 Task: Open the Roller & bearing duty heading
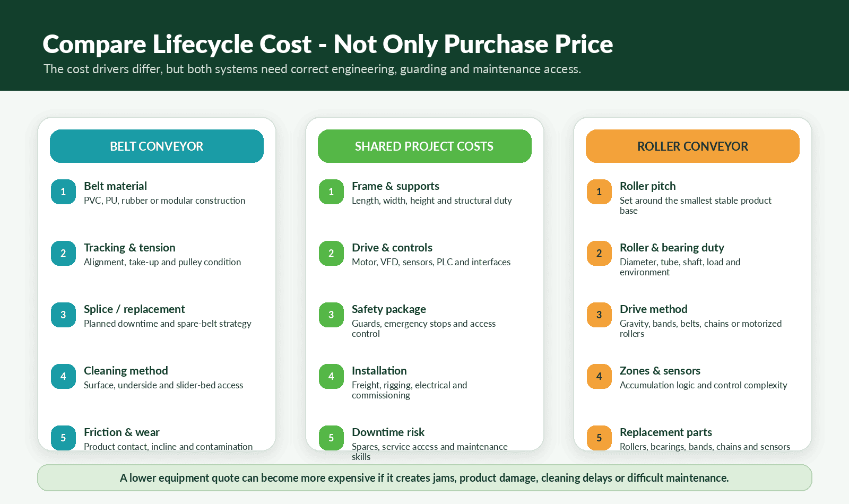(x=672, y=248)
